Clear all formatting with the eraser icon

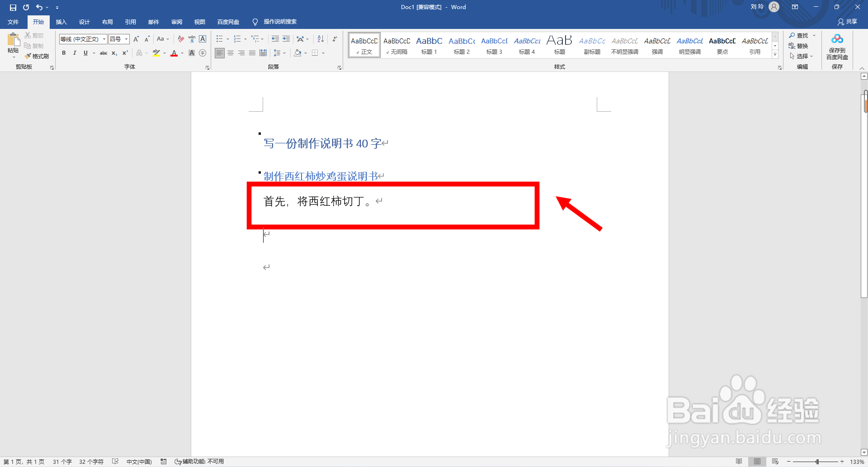coord(181,39)
